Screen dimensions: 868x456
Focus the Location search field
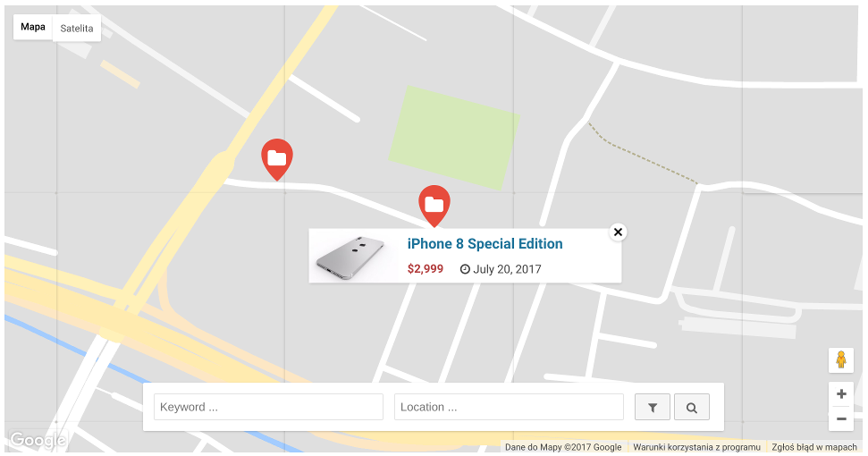509,407
